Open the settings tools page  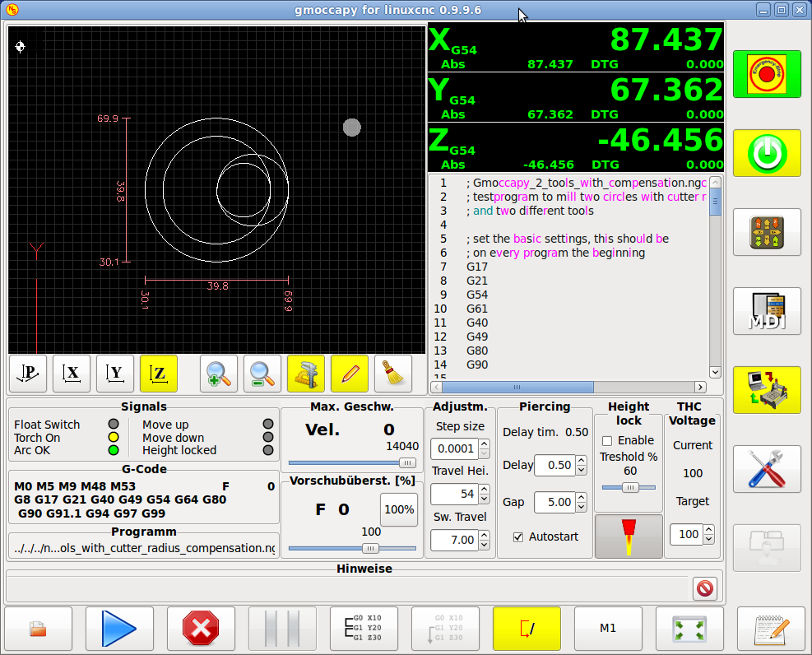point(767,469)
